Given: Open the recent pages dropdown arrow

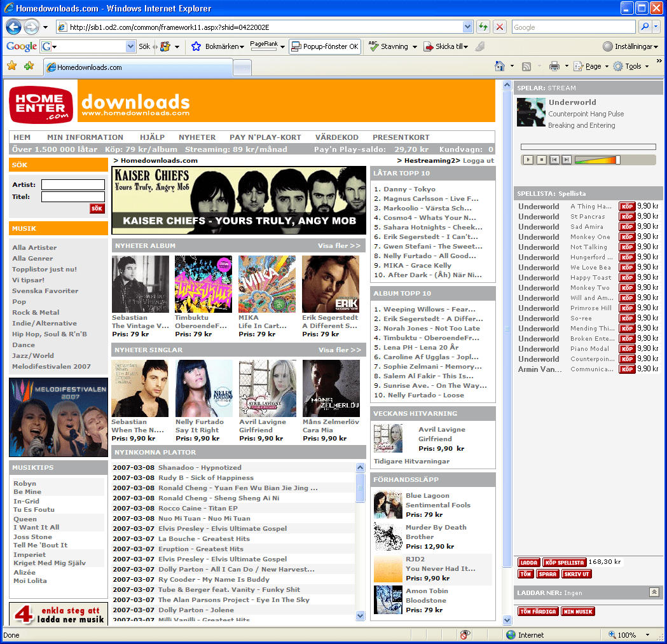Looking at the screenshot, I should pos(45,27).
